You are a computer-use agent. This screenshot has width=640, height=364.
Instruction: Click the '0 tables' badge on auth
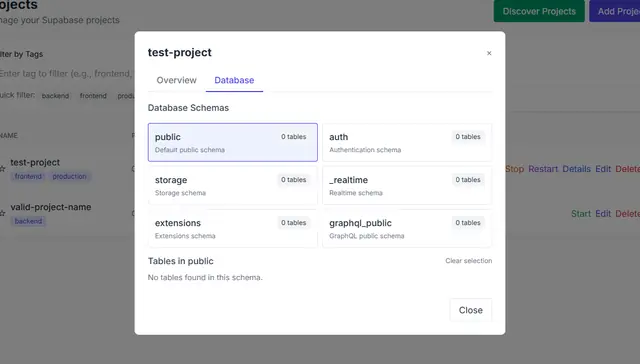pos(468,137)
